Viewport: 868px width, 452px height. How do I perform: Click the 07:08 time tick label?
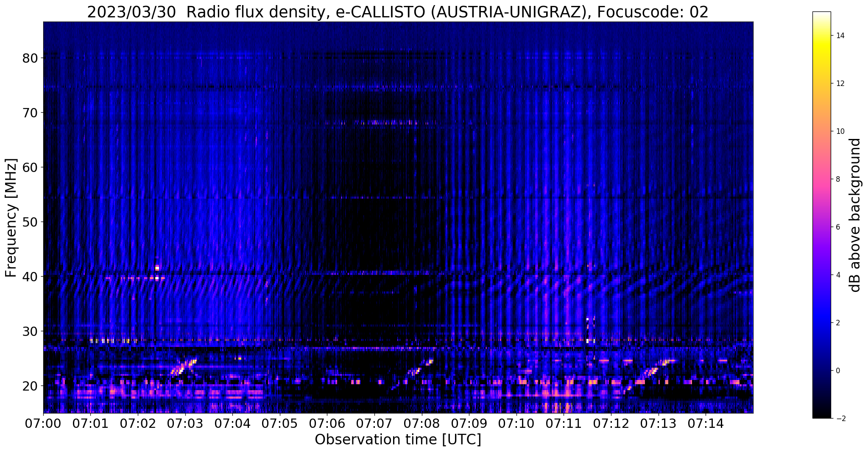click(421, 423)
